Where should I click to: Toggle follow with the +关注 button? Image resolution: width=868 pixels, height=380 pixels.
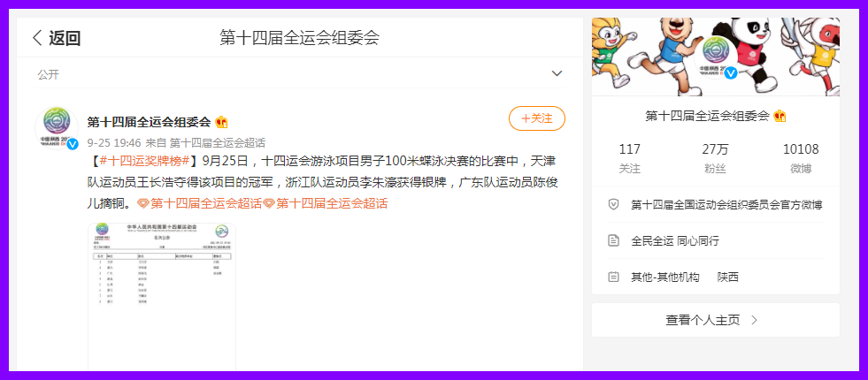(537, 118)
